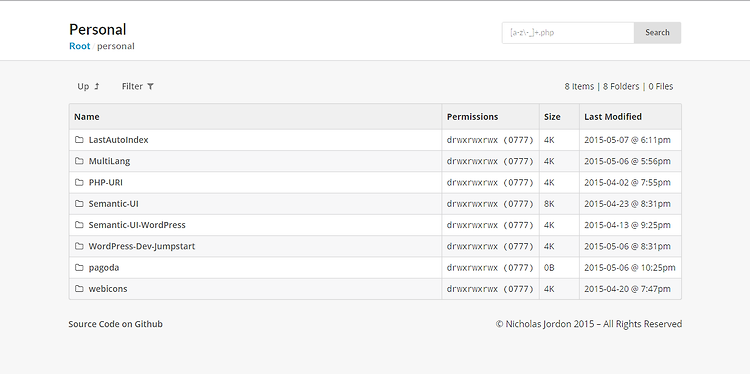Navigate to the Root breadcrumb link

coord(79,46)
